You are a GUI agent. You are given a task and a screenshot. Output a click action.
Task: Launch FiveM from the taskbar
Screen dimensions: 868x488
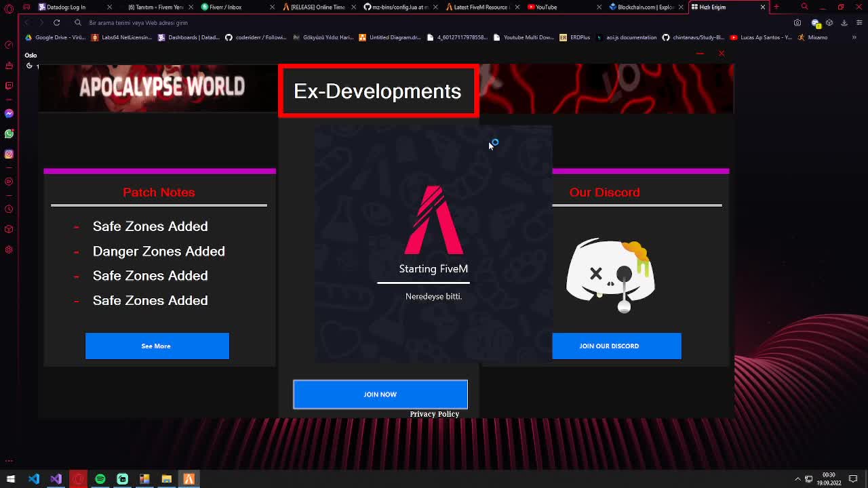tap(190, 479)
